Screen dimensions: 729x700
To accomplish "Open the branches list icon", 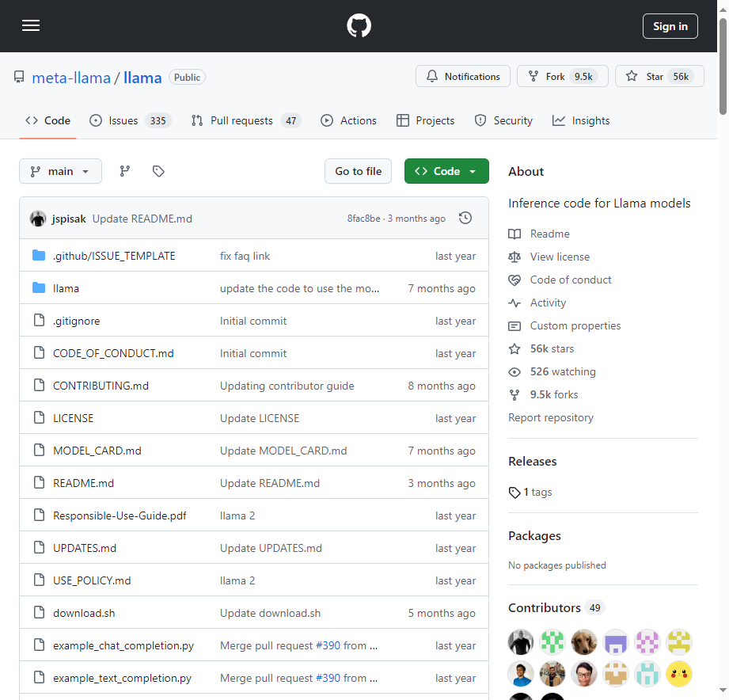I will point(124,171).
